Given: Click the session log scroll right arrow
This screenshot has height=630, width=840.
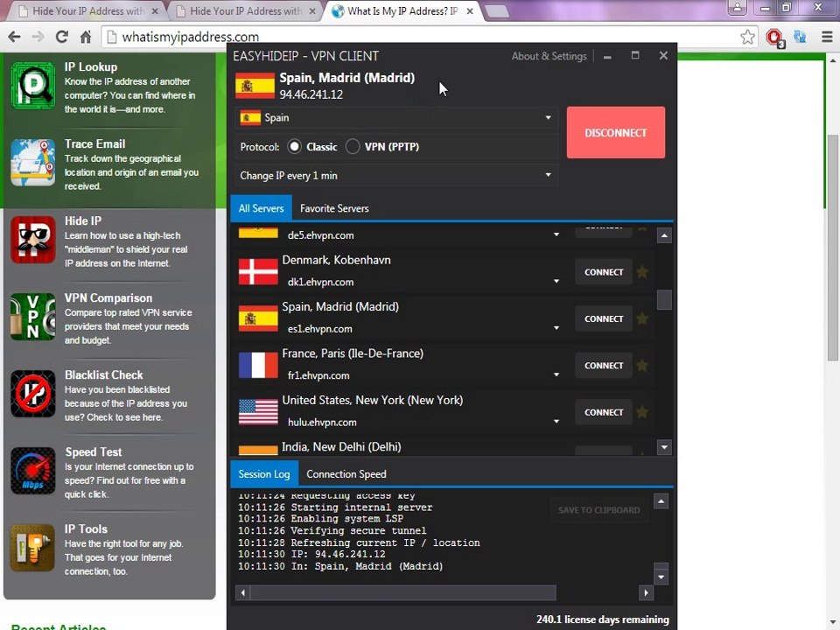Looking at the screenshot, I should tap(646, 592).
